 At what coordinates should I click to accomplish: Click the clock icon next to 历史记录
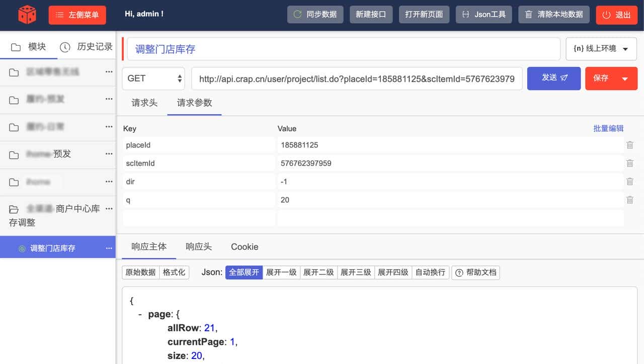65,46
